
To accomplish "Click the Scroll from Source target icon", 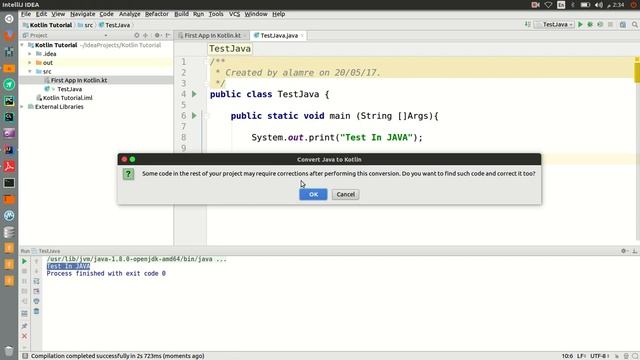I will click(x=137, y=36).
